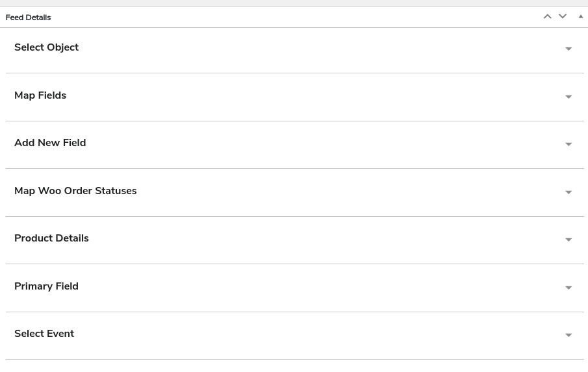Screen dimensions: 588x372
Task: Click the gray strip above Feed Details
Action: coord(292,3)
